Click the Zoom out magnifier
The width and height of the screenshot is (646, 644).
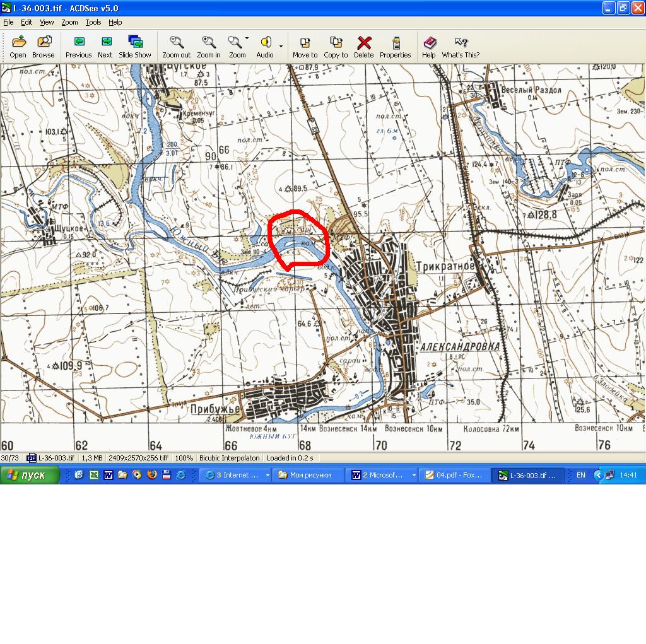pyautogui.click(x=177, y=47)
